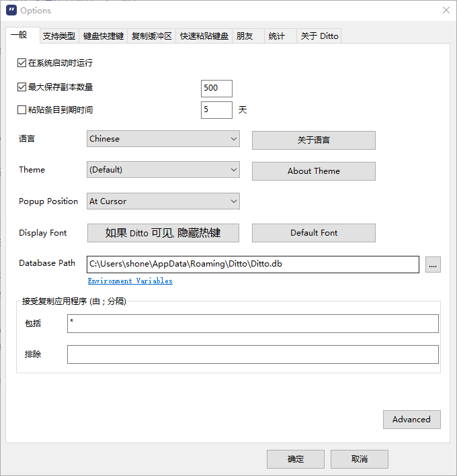Switch to the 朋友 tab
Screen dimensions: 457x476
point(248,36)
